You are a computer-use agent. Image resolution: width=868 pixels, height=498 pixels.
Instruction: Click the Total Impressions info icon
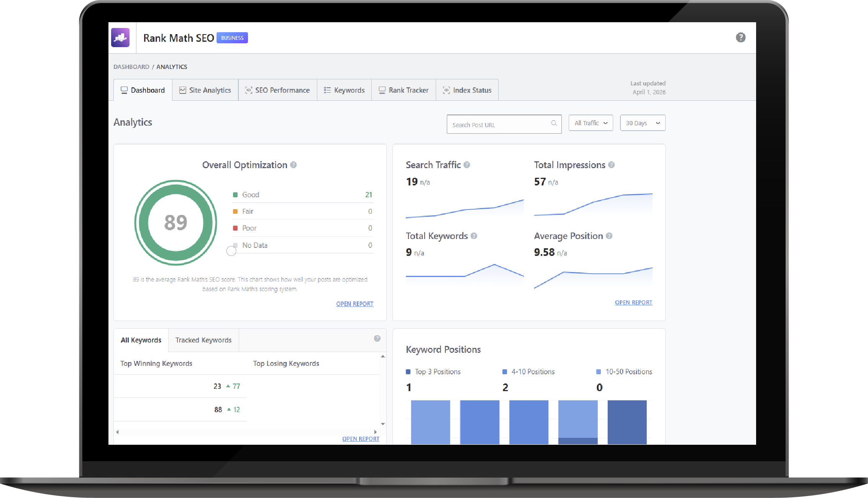(x=612, y=165)
